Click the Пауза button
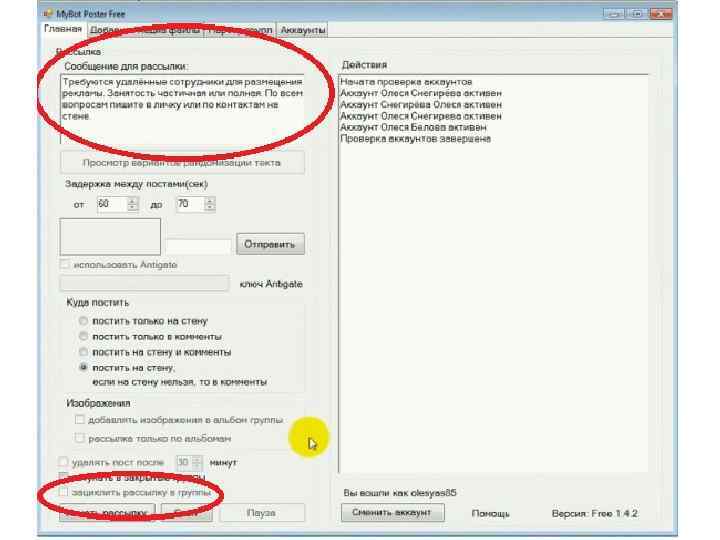The height and width of the screenshot is (540, 720). point(262,512)
